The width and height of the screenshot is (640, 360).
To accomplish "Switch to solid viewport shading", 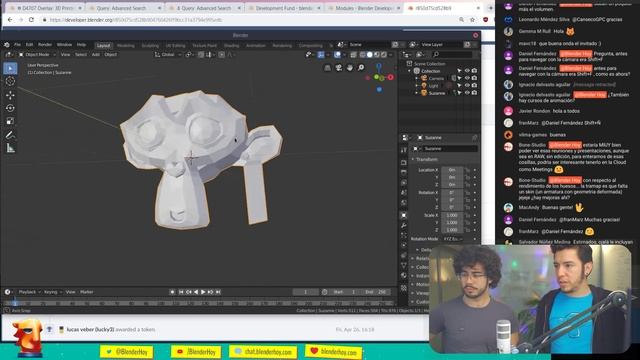I will tap(369, 54).
